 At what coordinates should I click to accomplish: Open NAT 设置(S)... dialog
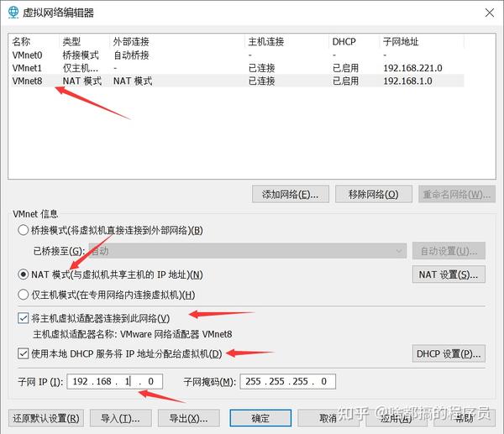coord(449,275)
